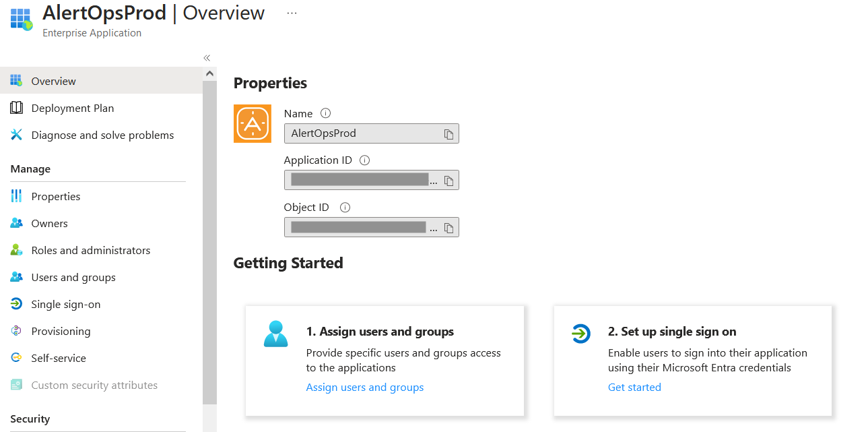Image resolution: width=868 pixels, height=432 pixels.
Task: Click the sidebar scrollbar thumb
Action: (x=209, y=243)
